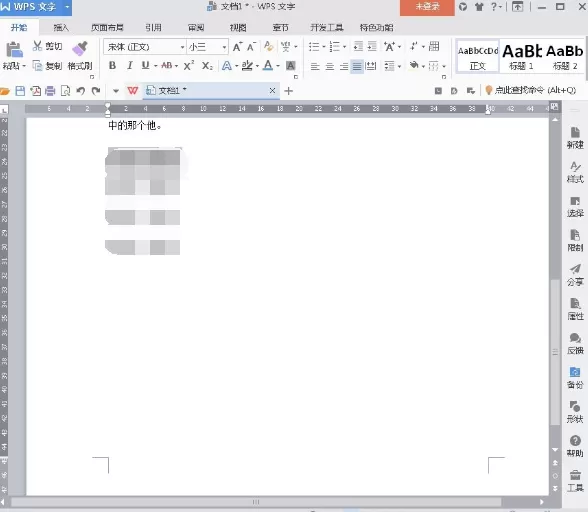
Task: Open the numbered list dropdown arrow
Action: pyautogui.click(x=344, y=47)
